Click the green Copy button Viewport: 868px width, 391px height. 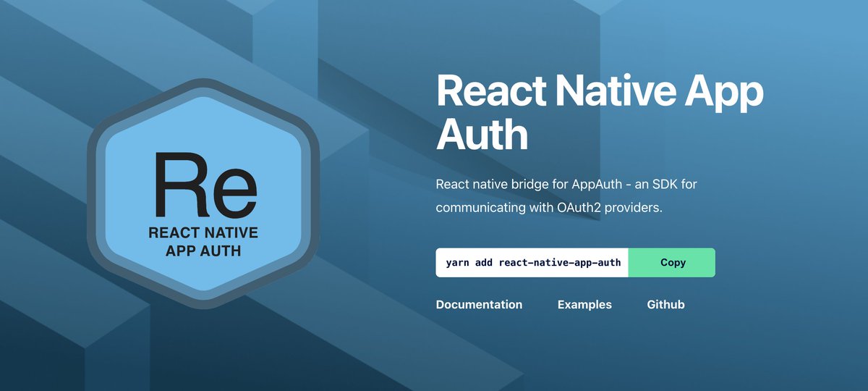[x=672, y=263]
